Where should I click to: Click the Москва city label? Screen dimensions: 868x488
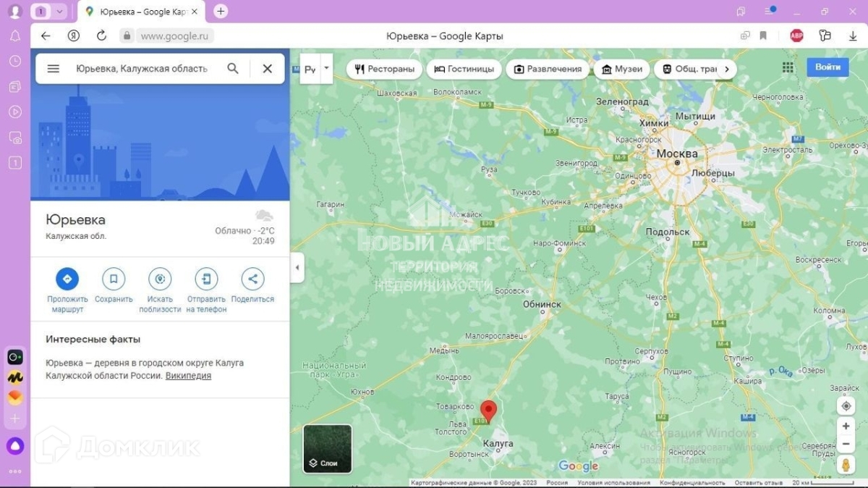pyautogui.click(x=677, y=153)
